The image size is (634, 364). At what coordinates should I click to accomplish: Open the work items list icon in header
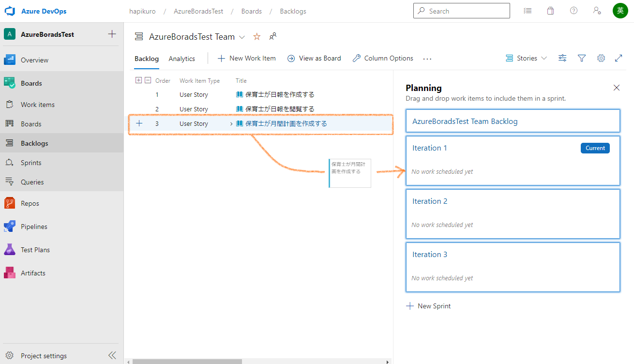point(528,11)
